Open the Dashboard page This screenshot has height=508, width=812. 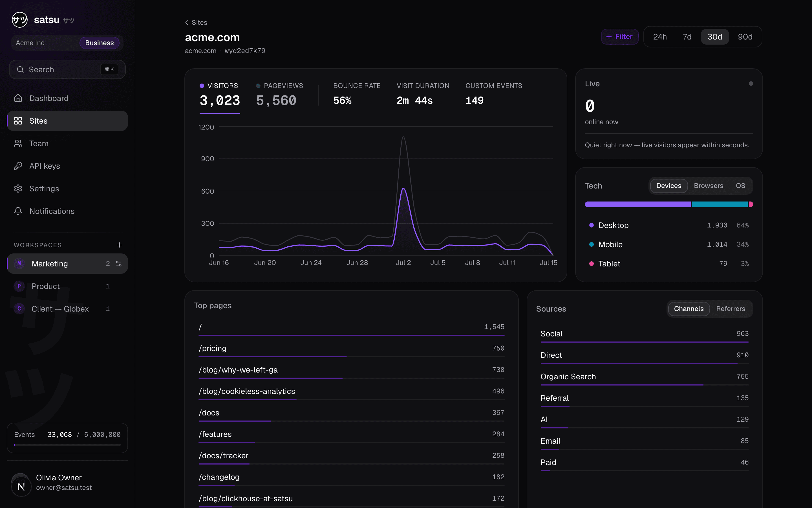pyautogui.click(x=67, y=98)
